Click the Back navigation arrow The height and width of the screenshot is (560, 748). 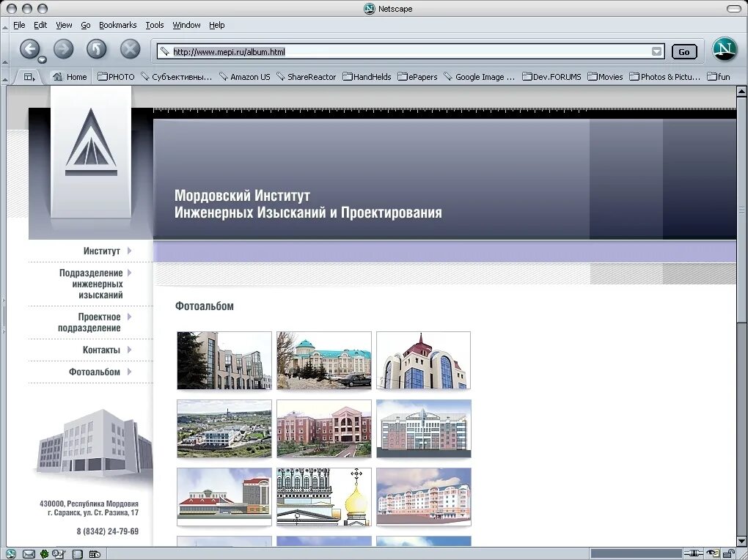point(29,49)
